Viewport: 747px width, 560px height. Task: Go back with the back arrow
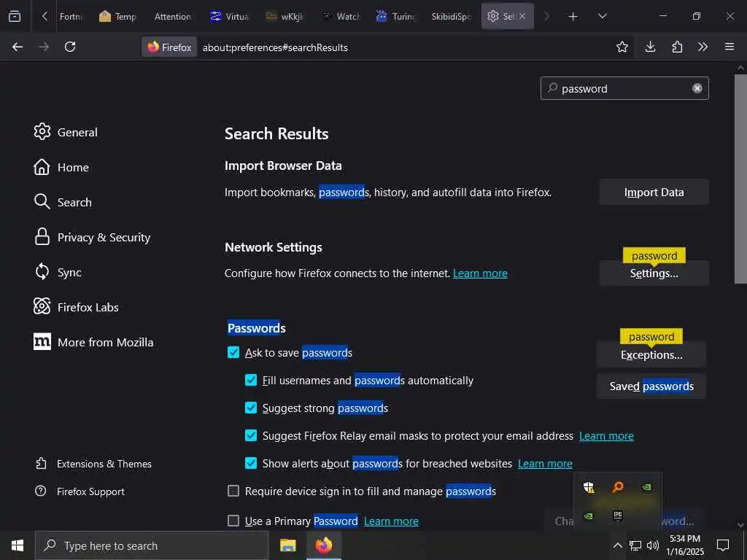click(x=18, y=47)
